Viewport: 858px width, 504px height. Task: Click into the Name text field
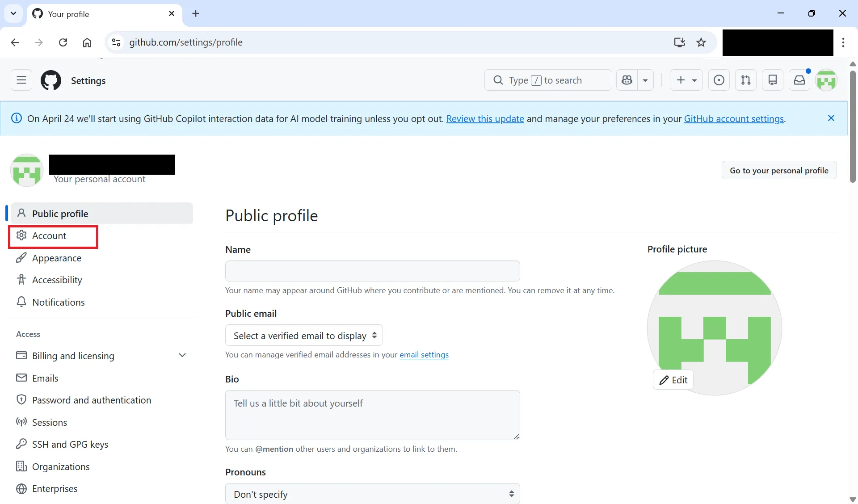[x=372, y=271]
